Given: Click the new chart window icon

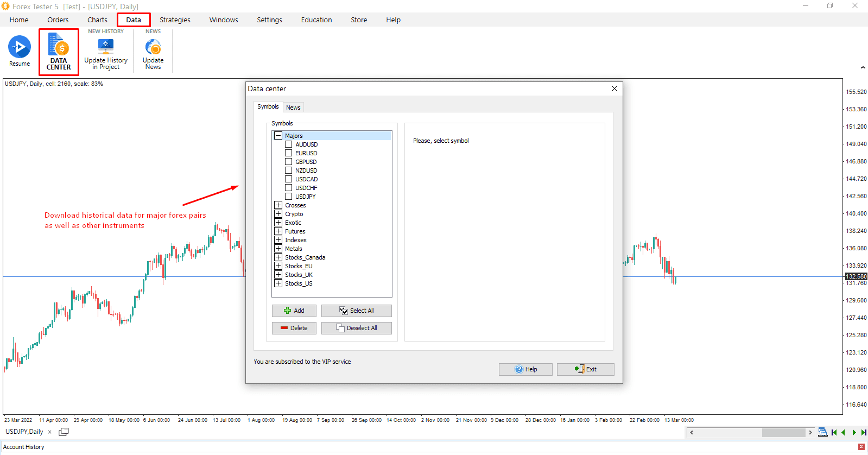Looking at the screenshot, I should [x=64, y=432].
